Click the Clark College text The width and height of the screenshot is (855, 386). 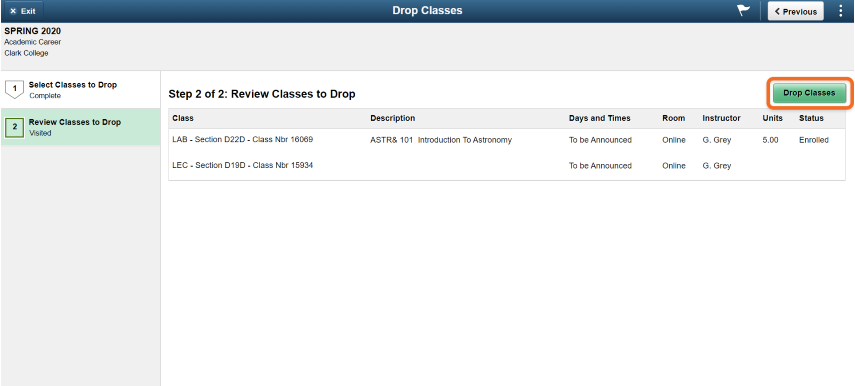pos(26,53)
